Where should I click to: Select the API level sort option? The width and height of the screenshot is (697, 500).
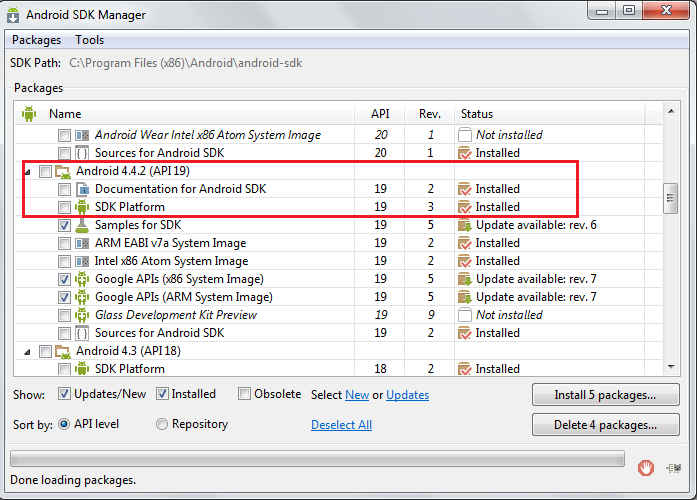pos(64,424)
